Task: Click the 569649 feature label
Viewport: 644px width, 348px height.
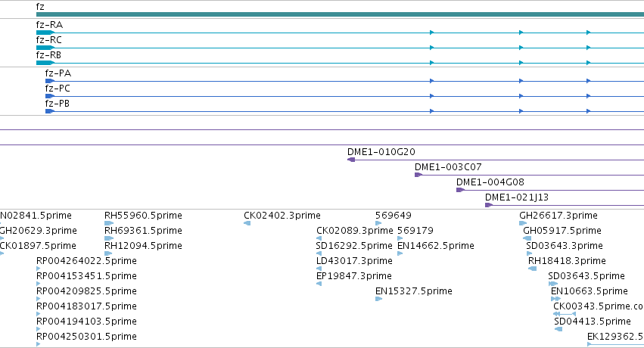Action: pyautogui.click(x=394, y=216)
